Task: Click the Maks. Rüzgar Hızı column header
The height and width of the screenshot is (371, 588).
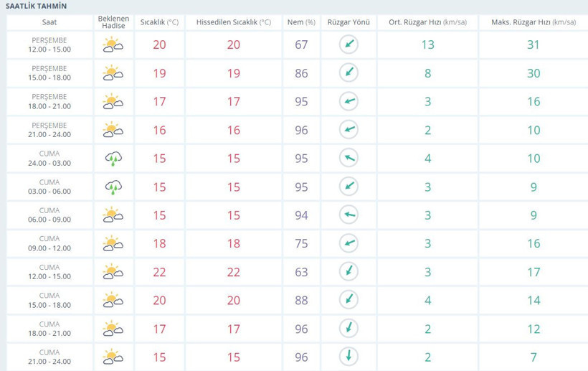Action: (x=533, y=22)
